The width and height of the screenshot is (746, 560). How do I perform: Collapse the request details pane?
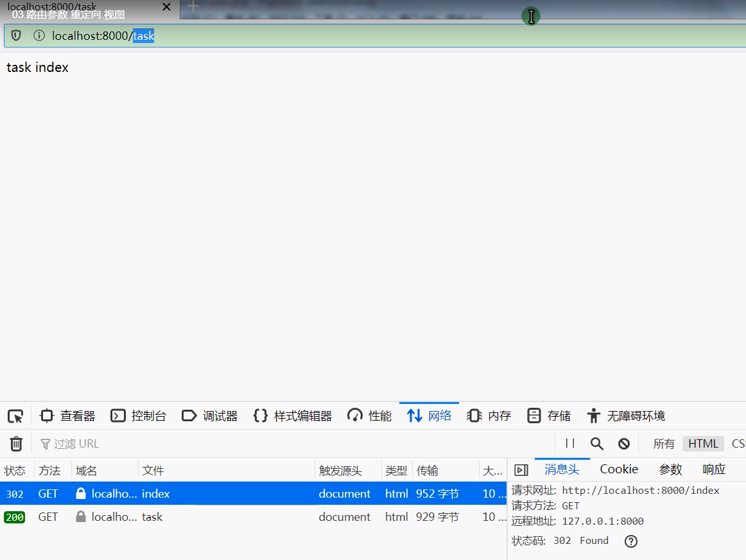(x=522, y=470)
